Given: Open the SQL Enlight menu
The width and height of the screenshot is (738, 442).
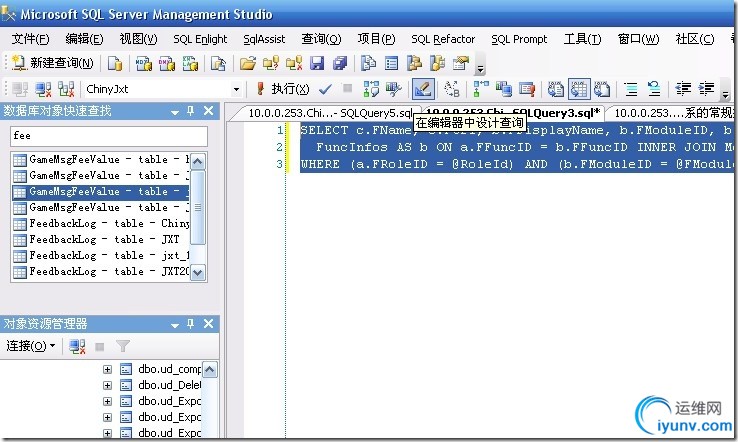Looking at the screenshot, I should 200,39.
